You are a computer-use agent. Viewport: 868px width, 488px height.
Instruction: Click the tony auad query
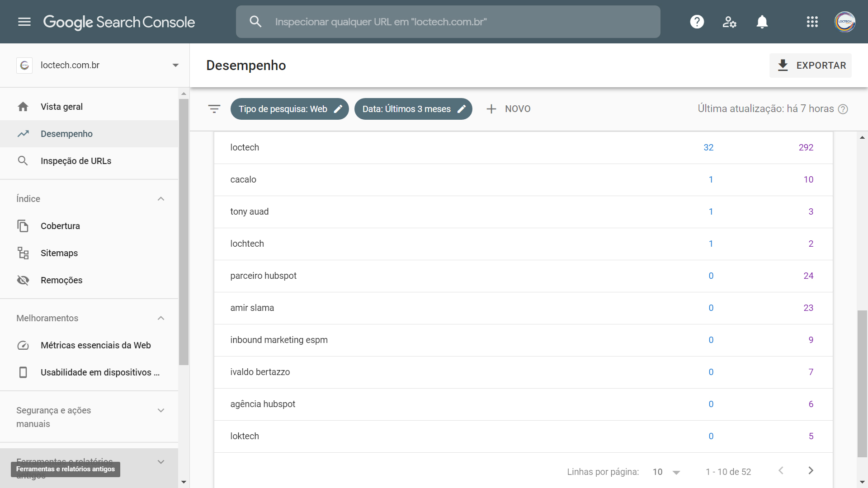[249, 211]
